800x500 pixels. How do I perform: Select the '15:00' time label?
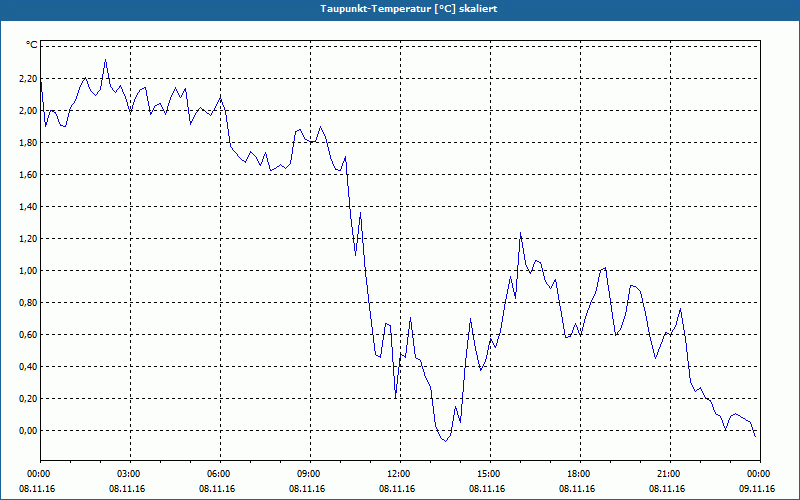pyautogui.click(x=488, y=474)
